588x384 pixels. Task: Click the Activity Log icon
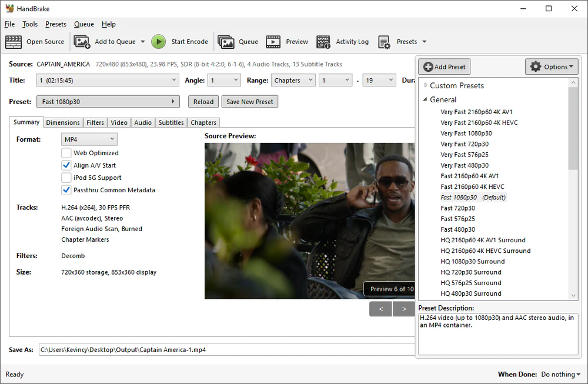click(x=323, y=42)
